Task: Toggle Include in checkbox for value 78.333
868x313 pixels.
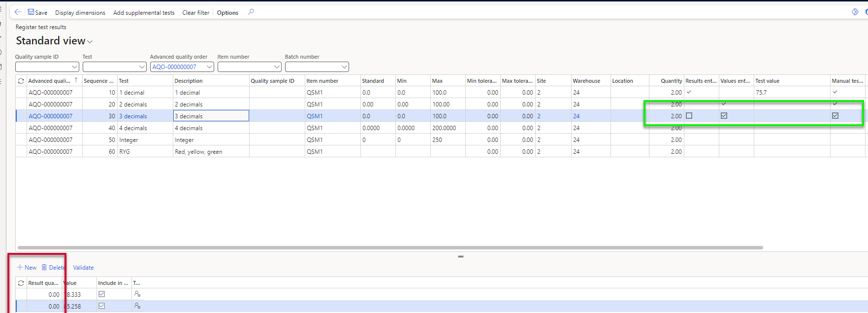Action: (x=101, y=294)
